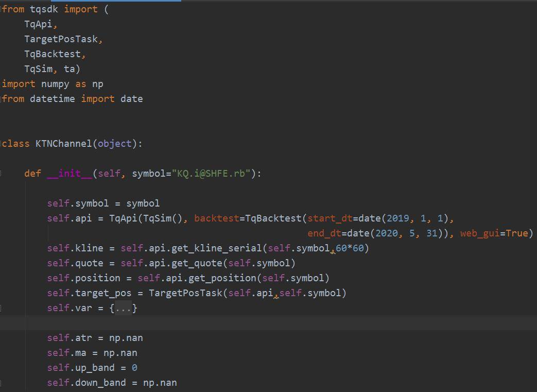Click TqBacktest in the import list
The width and height of the screenshot is (537, 392).
[53, 54]
